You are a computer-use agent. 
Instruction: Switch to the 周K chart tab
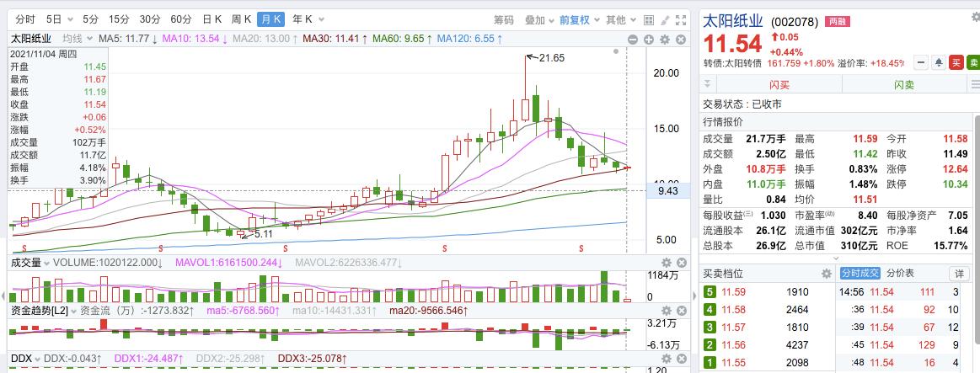(x=241, y=20)
